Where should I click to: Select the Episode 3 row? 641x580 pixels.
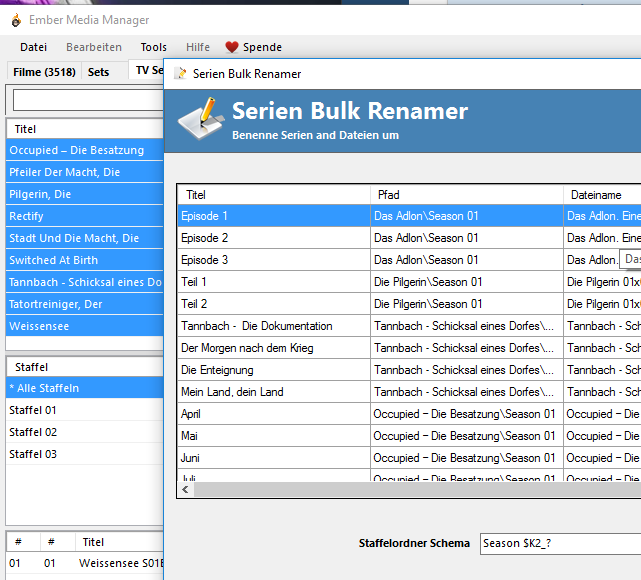tap(409, 260)
